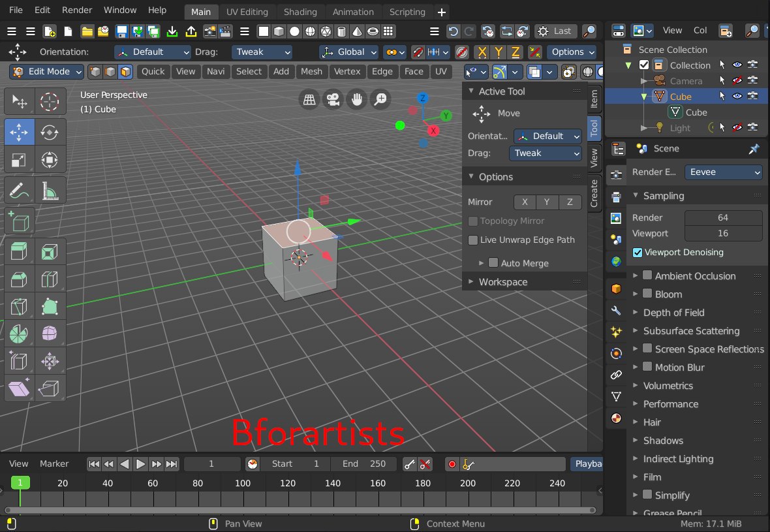
Task: Open the Modifiers wrench properties tab
Action: tap(616, 310)
